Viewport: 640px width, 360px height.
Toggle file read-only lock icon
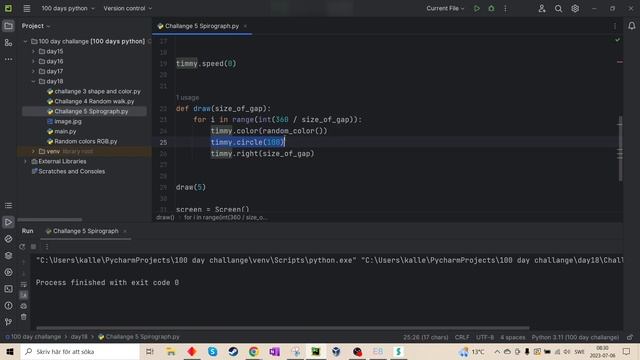[x=630, y=337]
